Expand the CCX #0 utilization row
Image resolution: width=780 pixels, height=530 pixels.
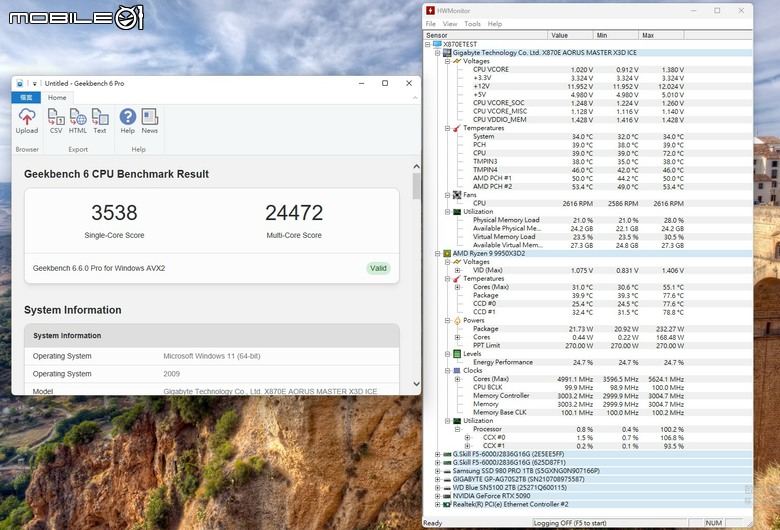click(467, 437)
